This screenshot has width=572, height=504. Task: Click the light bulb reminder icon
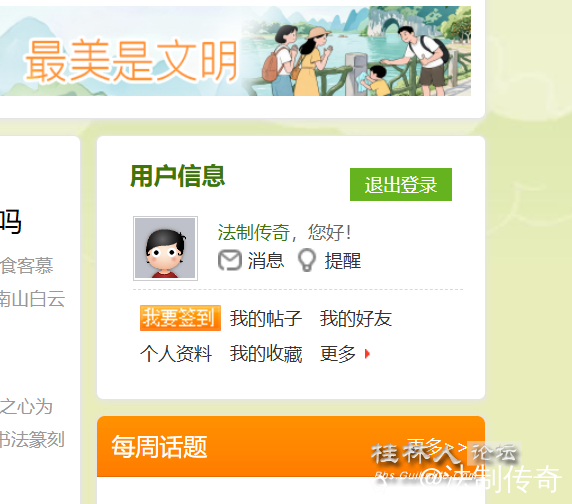point(307,260)
